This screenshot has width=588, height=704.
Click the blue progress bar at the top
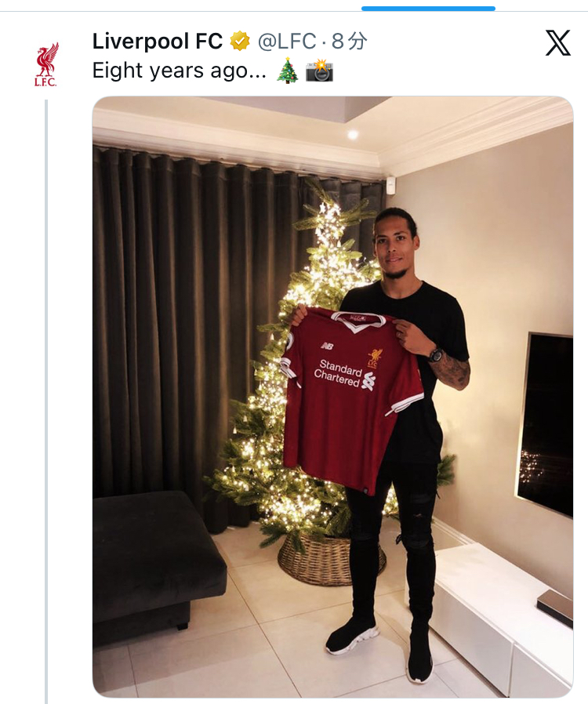pyautogui.click(x=428, y=9)
